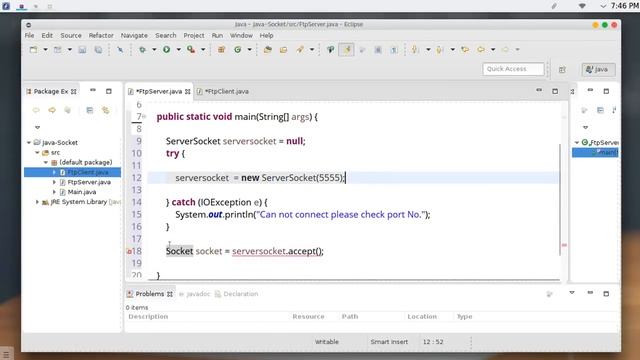Open the Back history dropdown arrow
This screenshot has height=360, width=640.
pos(493,49)
